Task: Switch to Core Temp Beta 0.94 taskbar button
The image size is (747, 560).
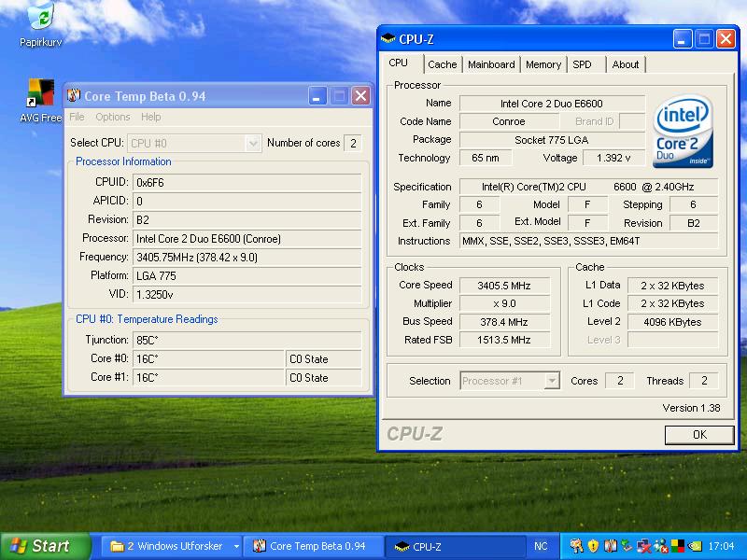Action: (x=314, y=546)
